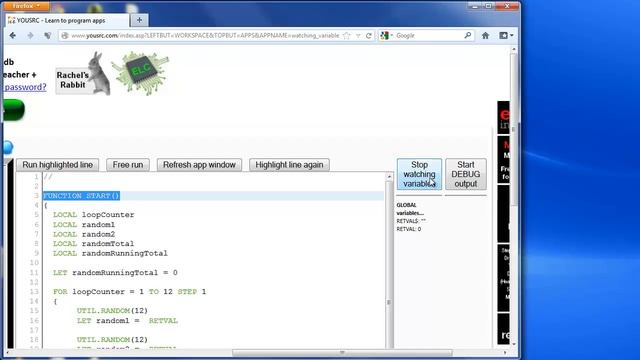The image size is (640, 360).
Task: Click the search magnifier icon
Action: [x=468, y=36]
